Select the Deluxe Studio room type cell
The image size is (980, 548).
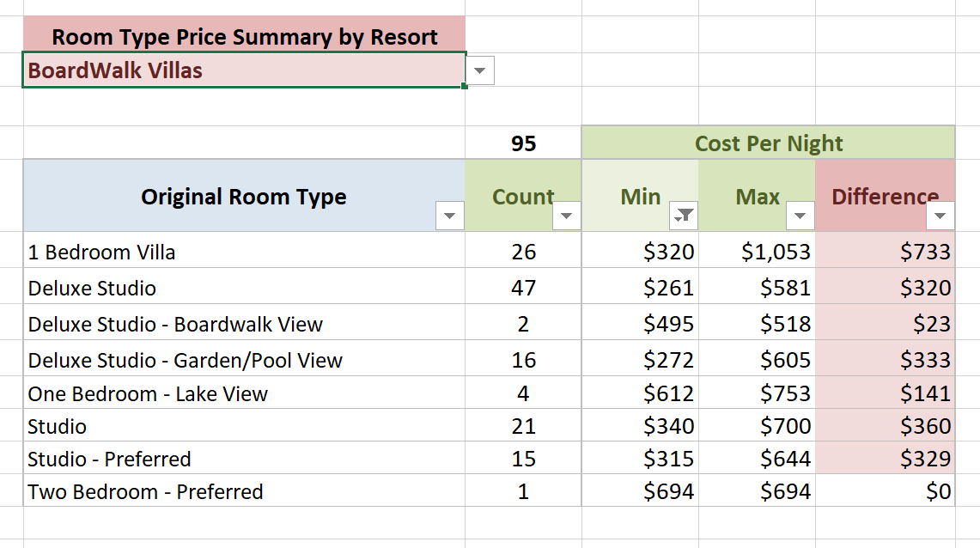click(92, 288)
